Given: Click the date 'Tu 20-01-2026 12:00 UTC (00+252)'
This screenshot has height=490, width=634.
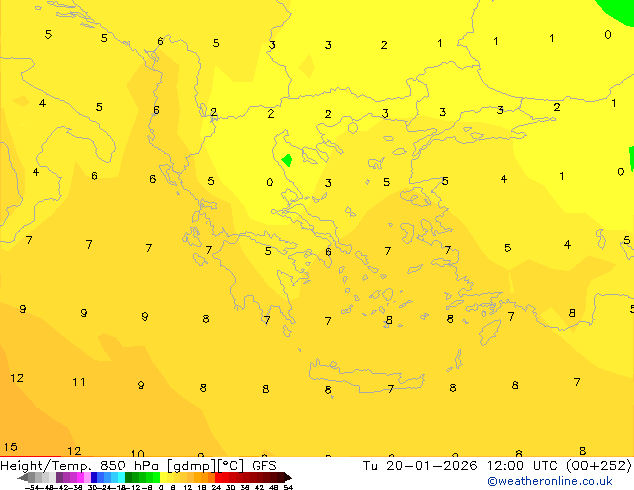Looking at the screenshot, I should coord(497,466).
